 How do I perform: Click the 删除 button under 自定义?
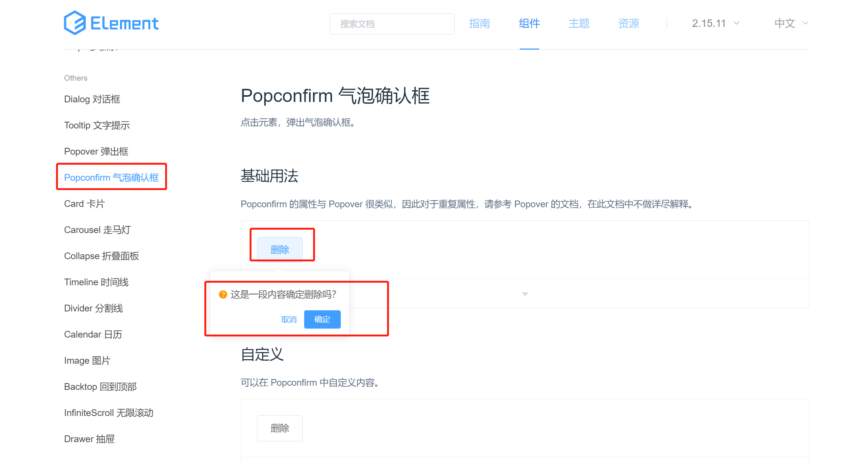tap(279, 428)
